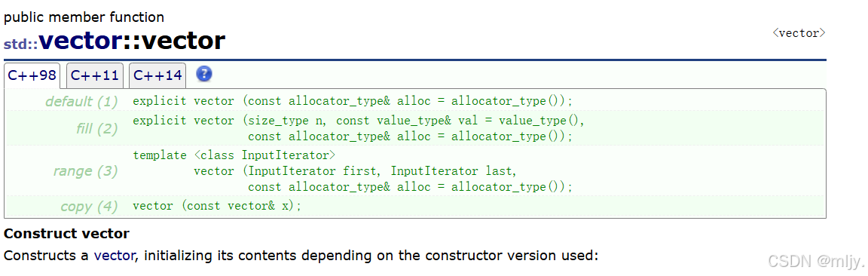Click the explicit vector default constructor code
The width and height of the screenshot is (868, 276).
tap(352, 101)
